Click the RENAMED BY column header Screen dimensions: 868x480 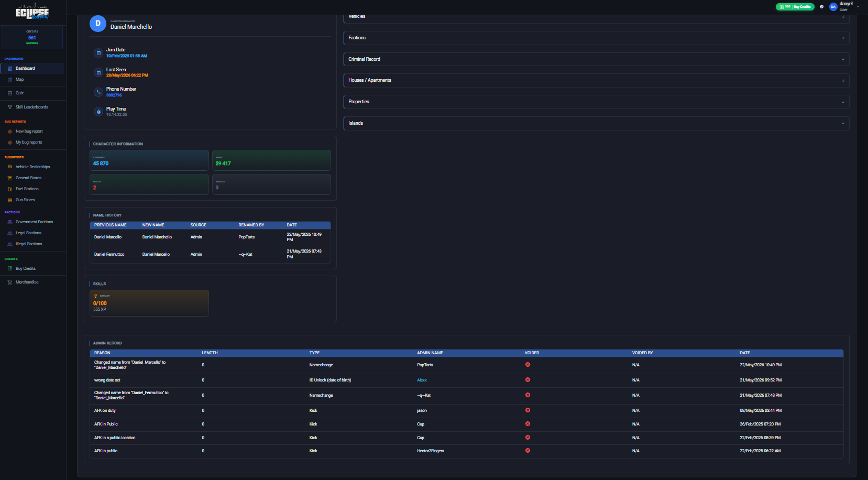pyautogui.click(x=251, y=225)
